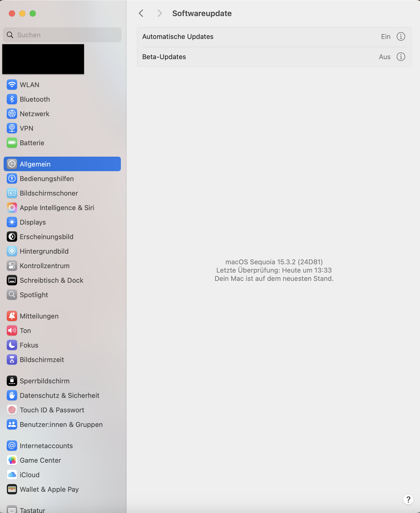Select the Ton speaker icon

point(12,331)
